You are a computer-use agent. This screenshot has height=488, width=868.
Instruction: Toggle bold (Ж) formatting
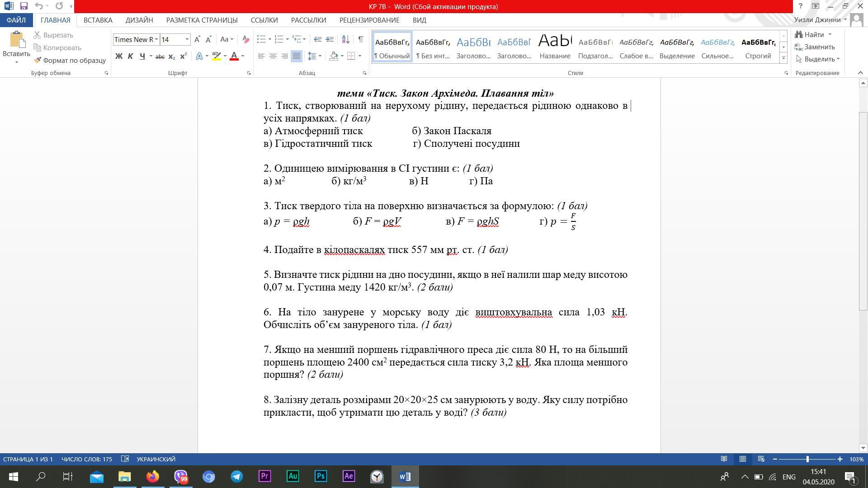point(118,56)
